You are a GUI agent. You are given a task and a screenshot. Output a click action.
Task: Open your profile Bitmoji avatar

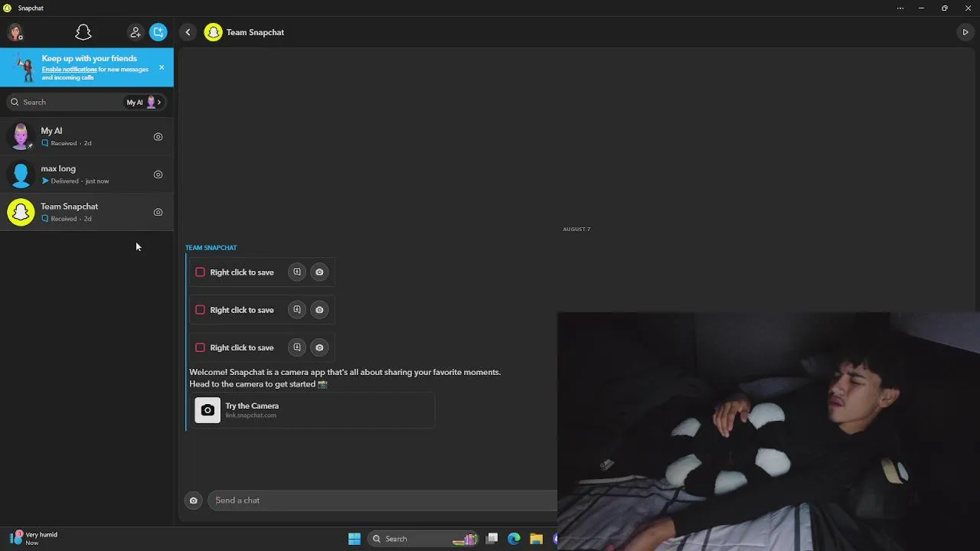[x=15, y=32]
